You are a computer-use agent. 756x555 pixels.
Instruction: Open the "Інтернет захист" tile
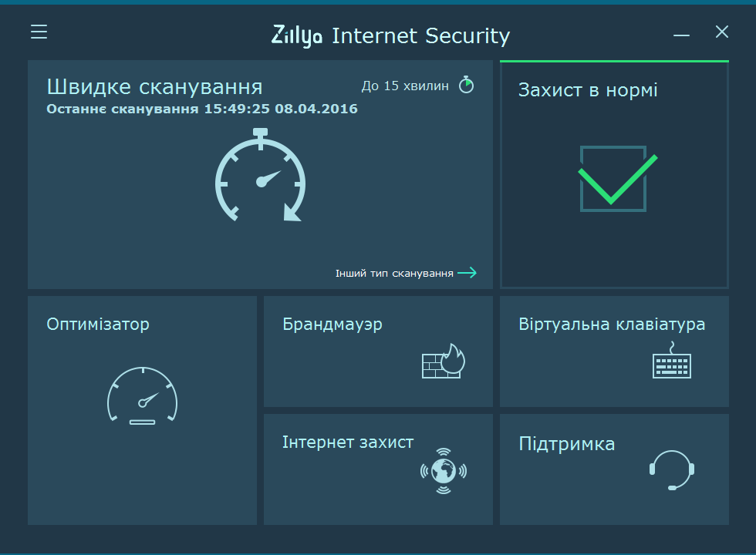[x=378, y=469]
